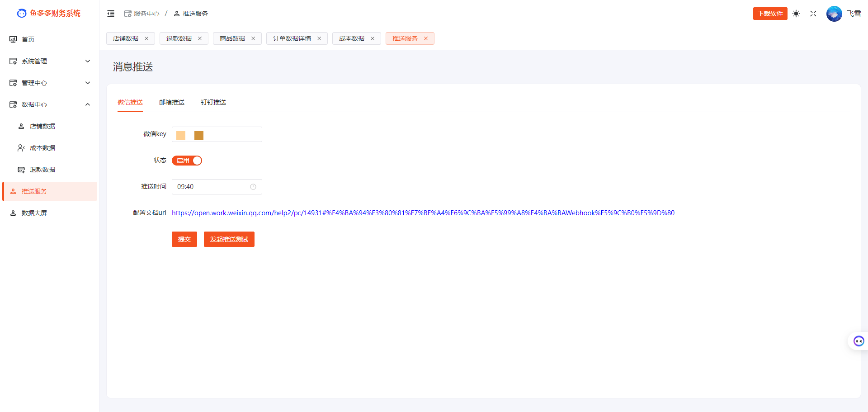Toggle the 启用 status switch

187,161
